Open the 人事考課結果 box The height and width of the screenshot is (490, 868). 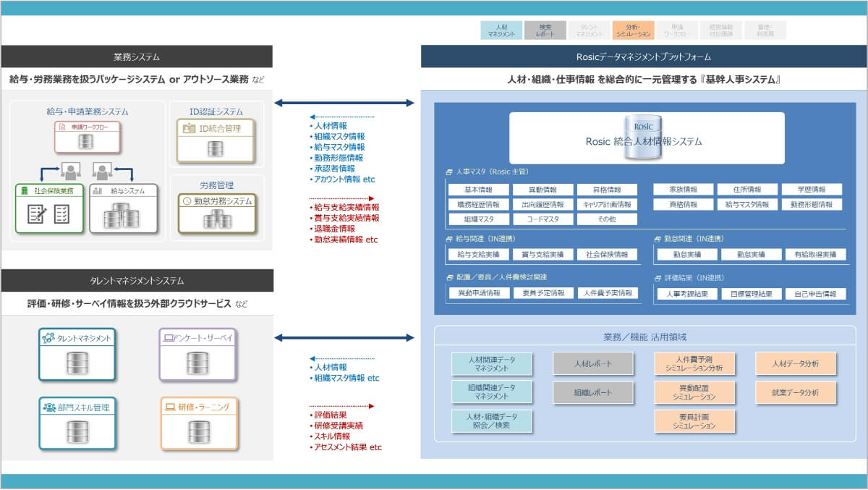[687, 294]
